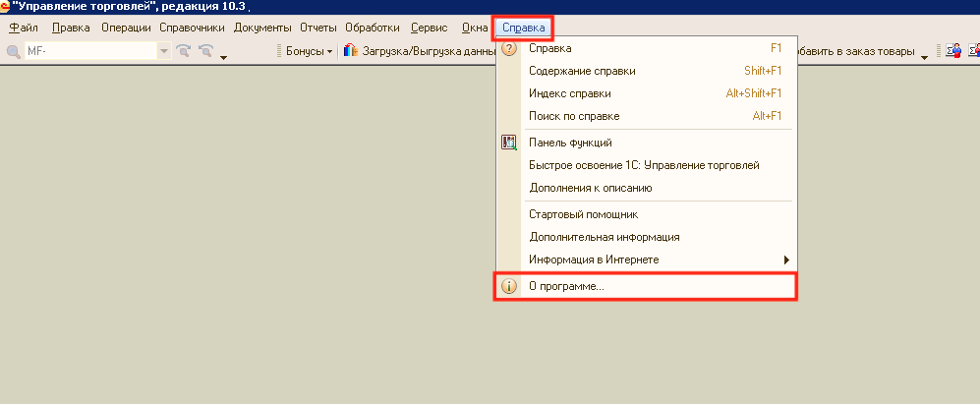Click the button ending in заказ товары
The image size is (980, 404).
tap(856, 51)
